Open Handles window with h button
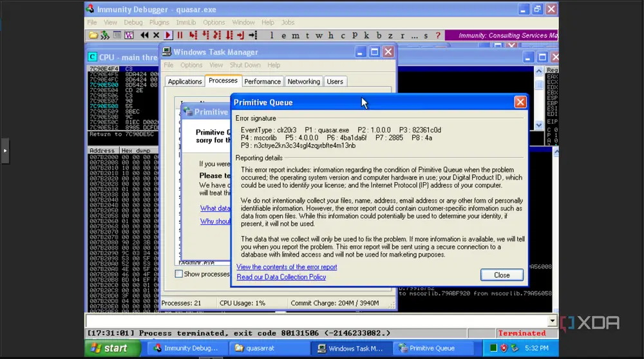The image size is (644, 359). click(330, 35)
